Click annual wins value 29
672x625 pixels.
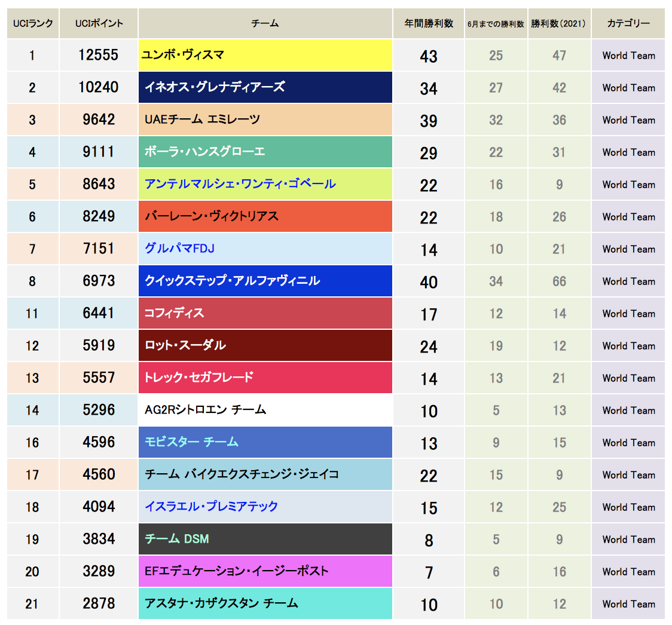pyautogui.click(x=429, y=154)
